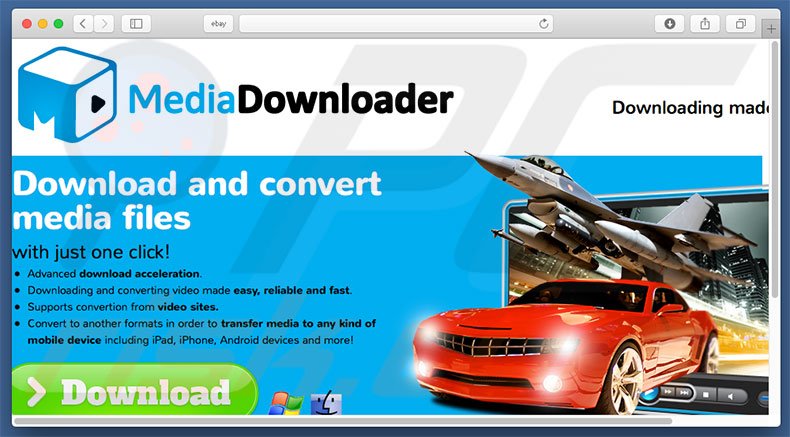Screen dimensions: 790x437
Task: Go forward with Safari's forward arrow
Action: tap(103, 24)
